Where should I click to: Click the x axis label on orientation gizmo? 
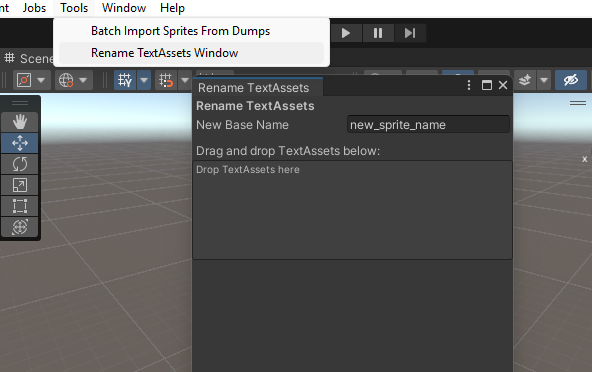584,159
